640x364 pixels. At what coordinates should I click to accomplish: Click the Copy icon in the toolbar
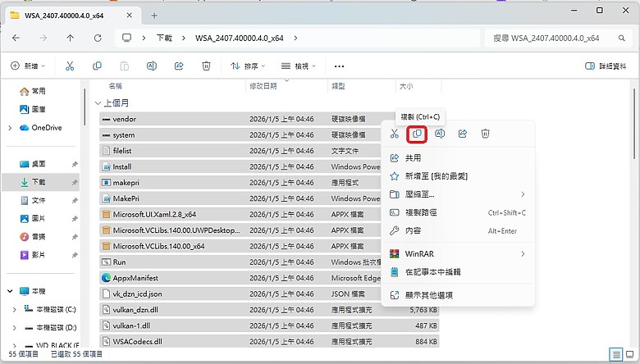(x=97, y=66)
